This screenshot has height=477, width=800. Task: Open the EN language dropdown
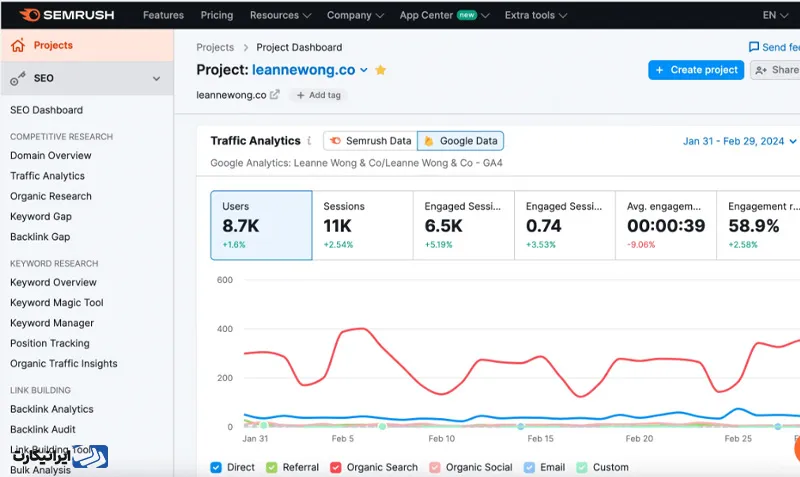click(x=775, y=15)
